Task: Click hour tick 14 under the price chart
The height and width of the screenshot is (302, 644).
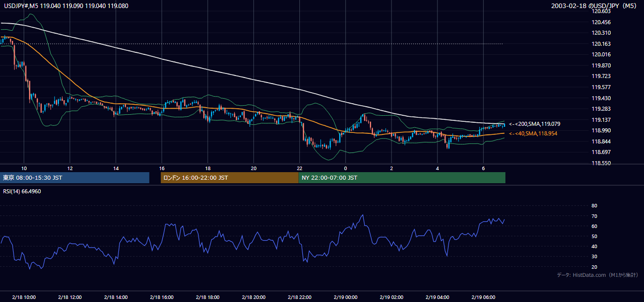Action: (116, 168)
